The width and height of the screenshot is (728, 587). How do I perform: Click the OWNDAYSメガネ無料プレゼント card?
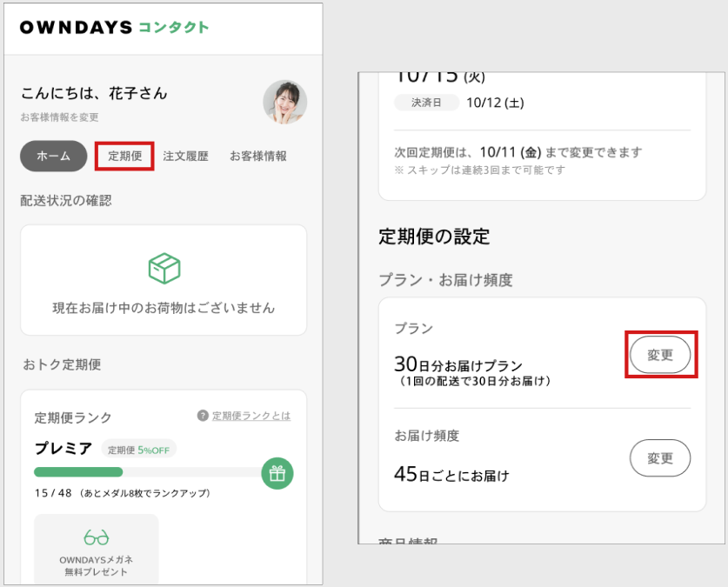pos(96,549)
